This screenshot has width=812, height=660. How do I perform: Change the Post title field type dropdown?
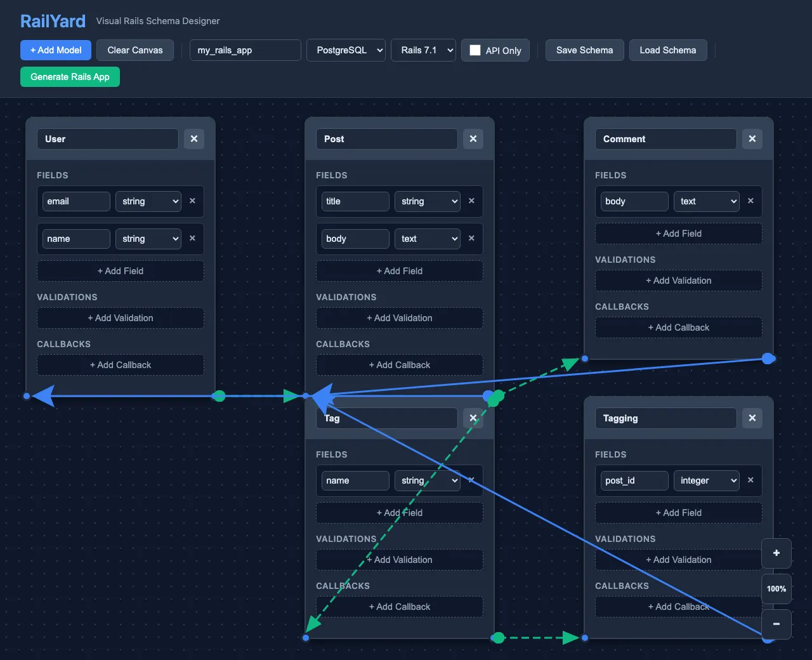click(428, 201)
